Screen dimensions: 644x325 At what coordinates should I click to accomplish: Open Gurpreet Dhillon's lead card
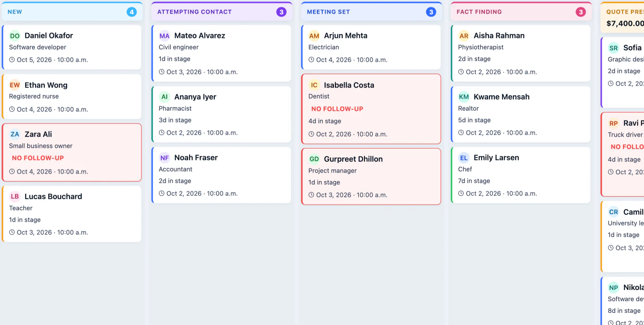[371, 176]
